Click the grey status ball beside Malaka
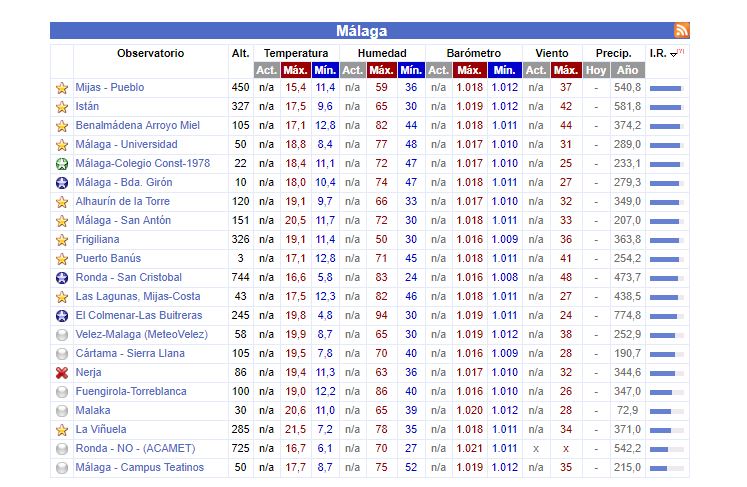747x487 pixels. (62, 411)
